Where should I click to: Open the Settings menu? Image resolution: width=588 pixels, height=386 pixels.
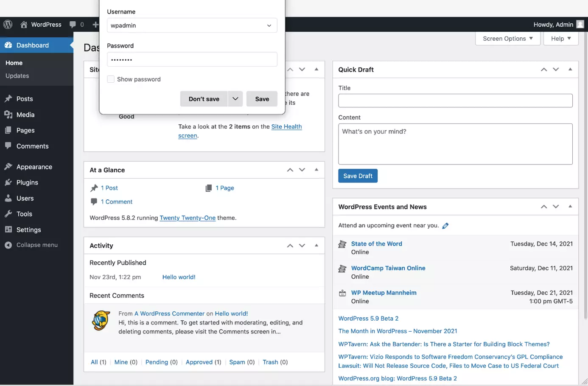pos(29,229)
